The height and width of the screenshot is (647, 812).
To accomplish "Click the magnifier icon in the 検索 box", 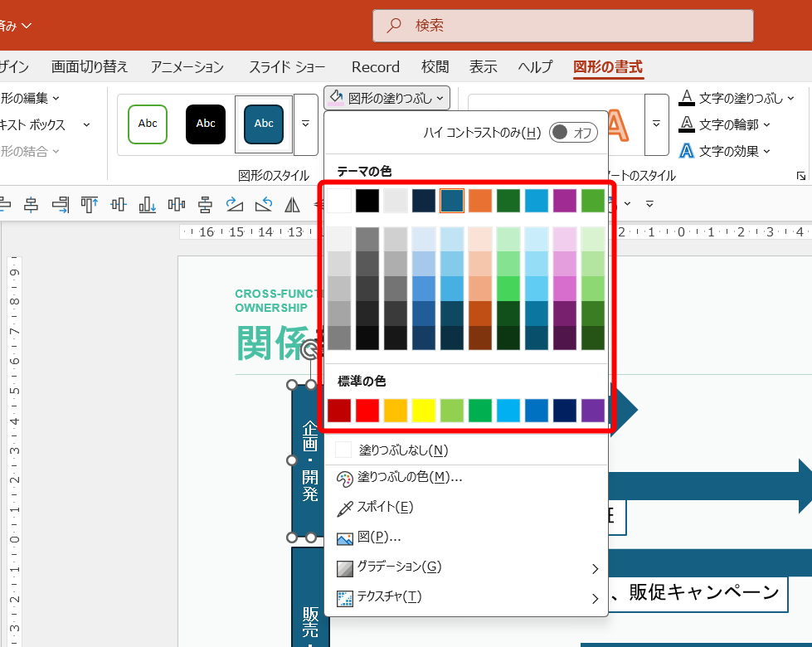I will tap(394, 25).
